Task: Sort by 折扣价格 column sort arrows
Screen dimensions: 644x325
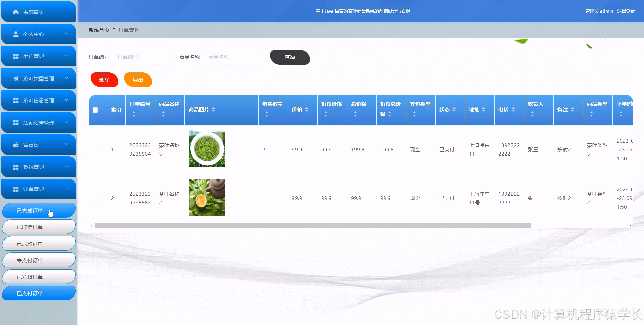Action: [x=326, y=114]
